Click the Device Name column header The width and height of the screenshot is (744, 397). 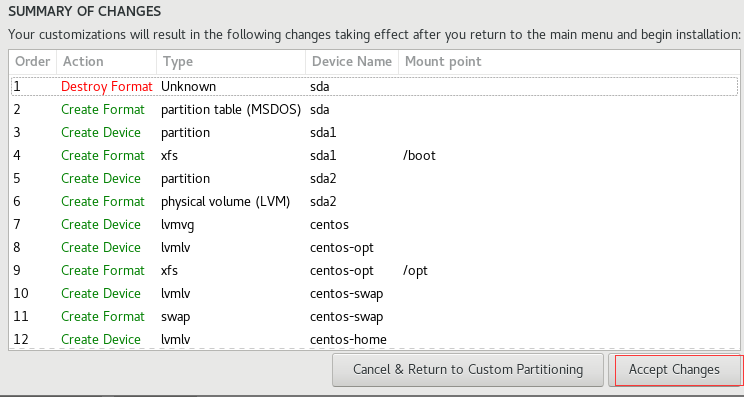point(352,62)
